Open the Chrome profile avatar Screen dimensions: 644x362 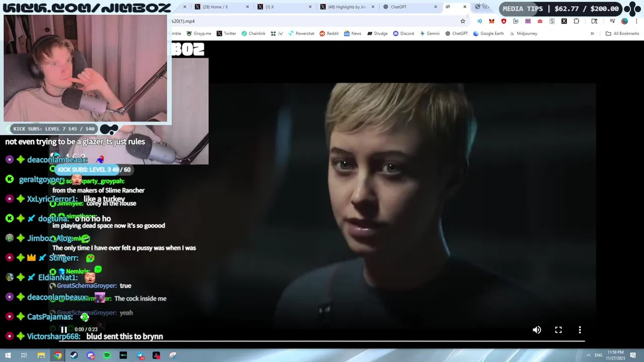coord(624,21)
